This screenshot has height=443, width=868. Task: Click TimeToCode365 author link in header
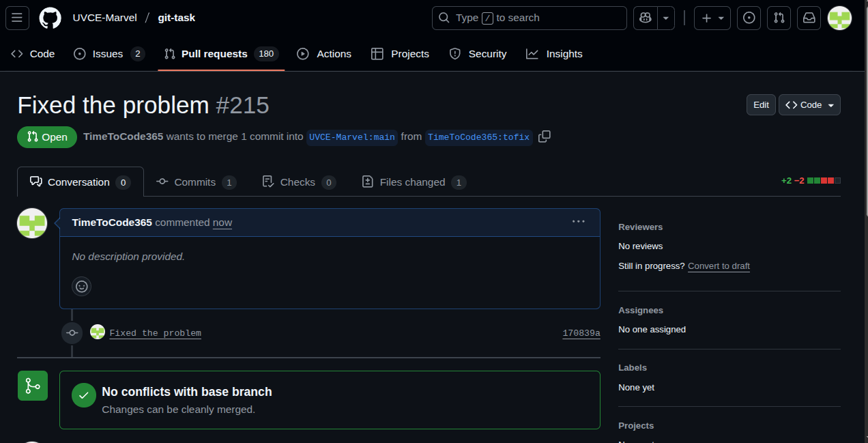123,137
